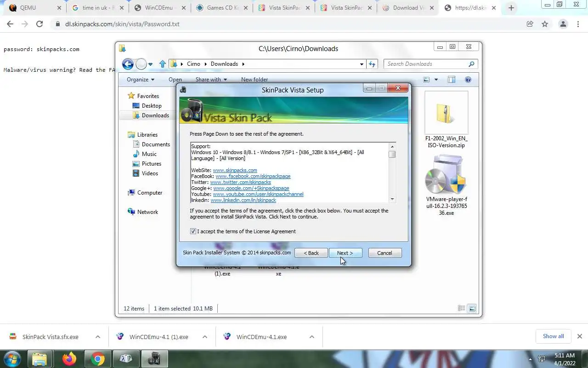Screen dimensions: 588x368
Task: Change the Explorer view icon
Action: click(x=426, y=80)
